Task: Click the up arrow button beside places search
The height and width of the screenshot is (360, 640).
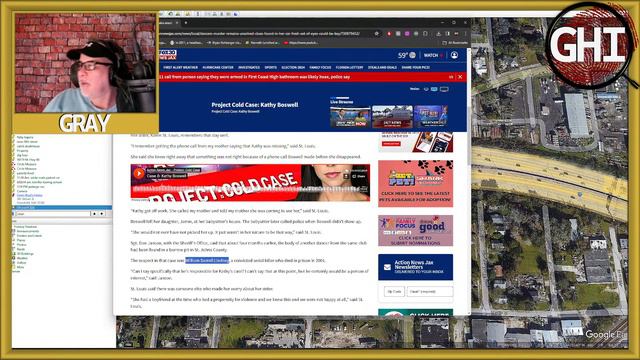Action: [94, 213]
